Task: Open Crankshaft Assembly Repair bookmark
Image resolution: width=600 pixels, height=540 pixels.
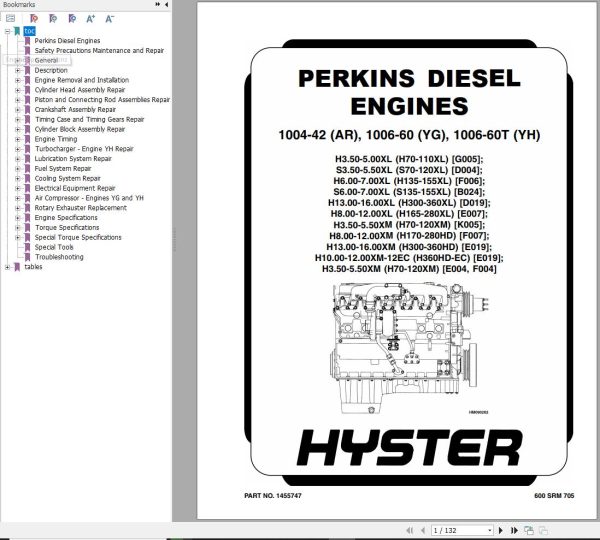Action: tap(75, 109)
